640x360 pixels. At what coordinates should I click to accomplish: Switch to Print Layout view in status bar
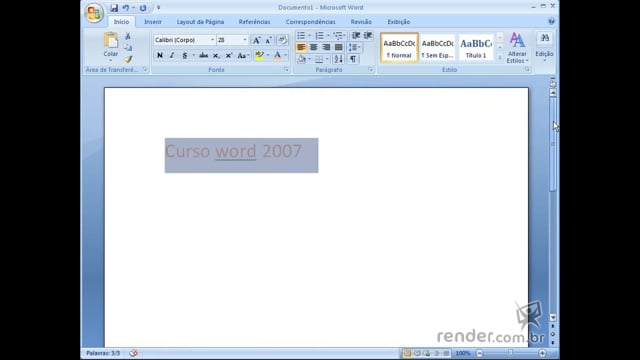tap(407, 353)
